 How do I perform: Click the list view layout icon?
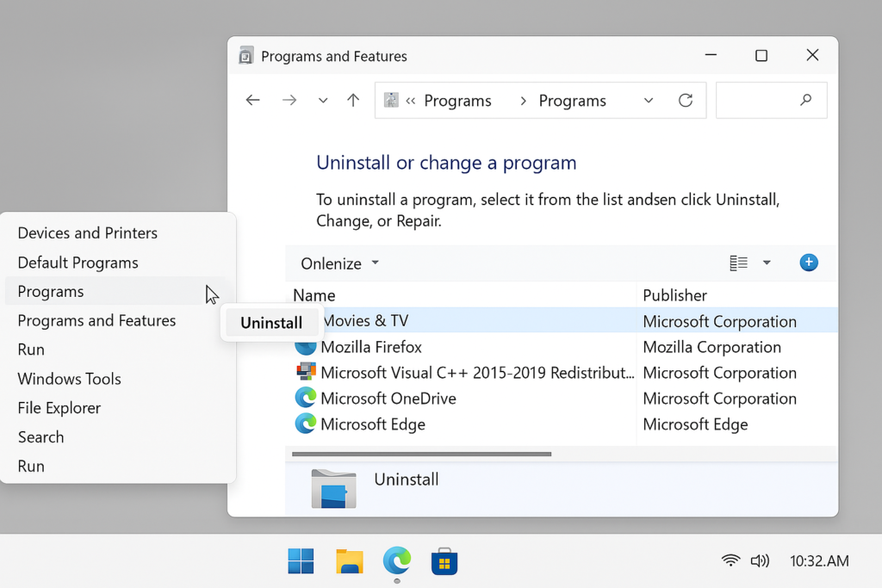(x=738, y=263)
